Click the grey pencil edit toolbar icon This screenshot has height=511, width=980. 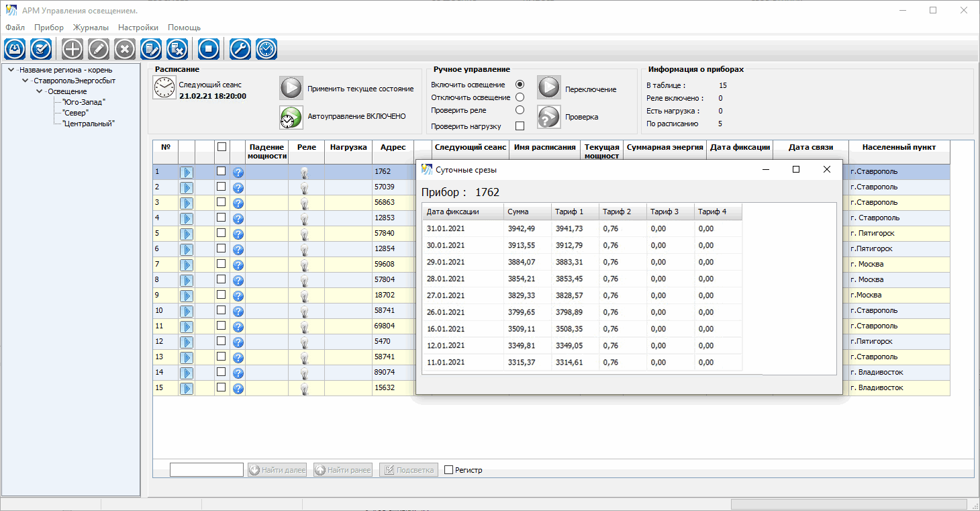tap(99, 49)
